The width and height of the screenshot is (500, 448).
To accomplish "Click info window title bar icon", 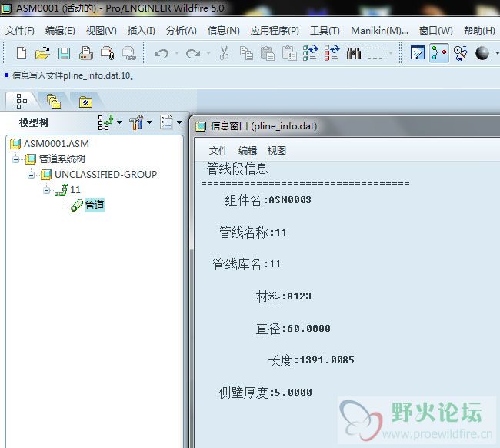I will click(201, 126).
